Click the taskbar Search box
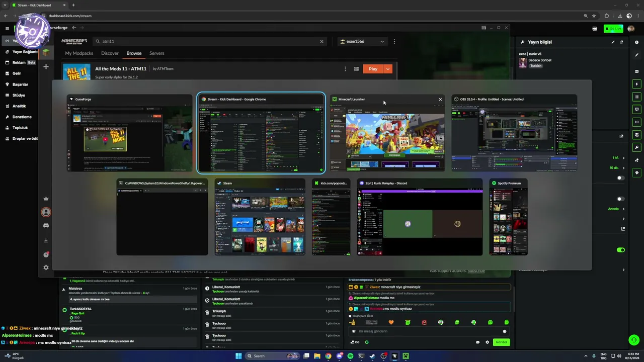Viewport: 644px width, 362px height. [x=271, y=356]
